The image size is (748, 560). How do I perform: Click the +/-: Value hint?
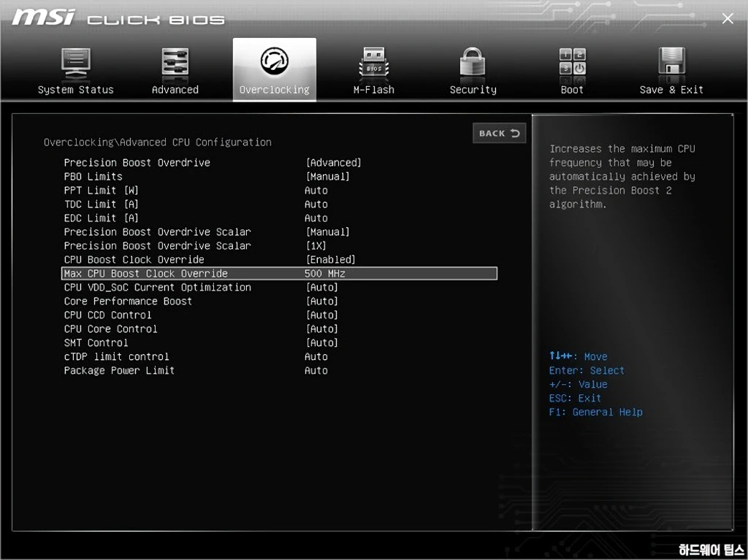(x=579, y=384)
